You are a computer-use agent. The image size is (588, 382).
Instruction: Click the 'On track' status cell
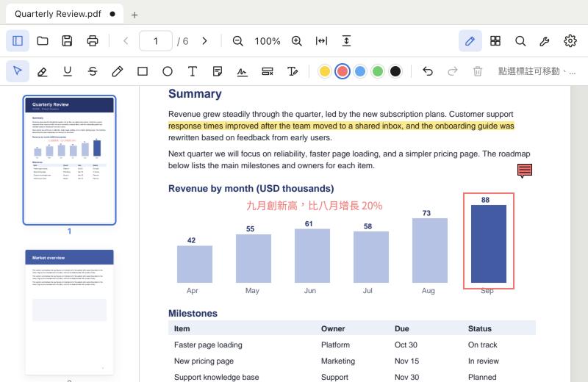pyautogui.click(x=482, y=345)
